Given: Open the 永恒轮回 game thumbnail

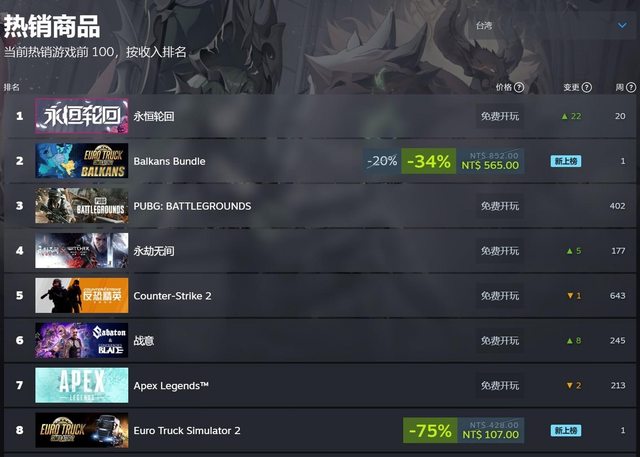Looking at the screenshot, I should pos(82,116).
